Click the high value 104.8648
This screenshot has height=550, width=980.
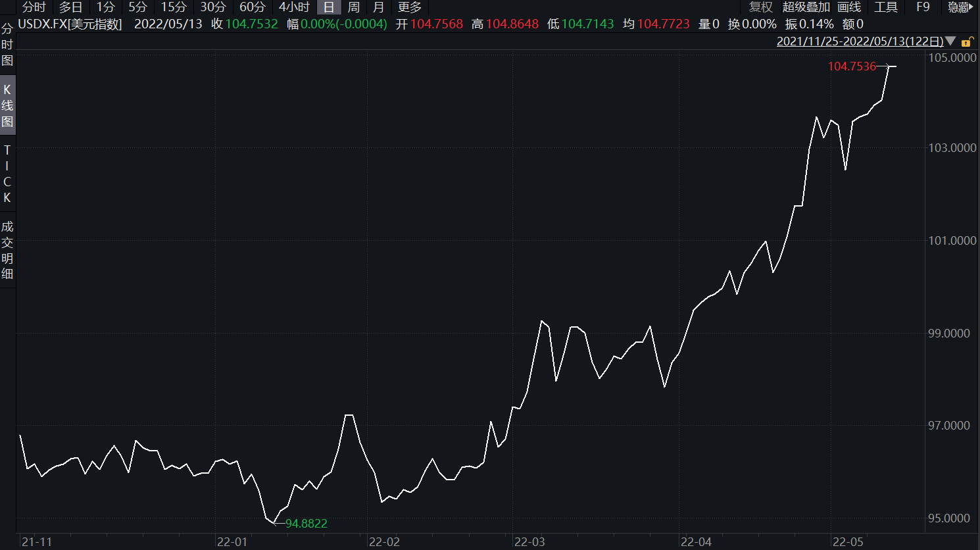tap(512, 24)
